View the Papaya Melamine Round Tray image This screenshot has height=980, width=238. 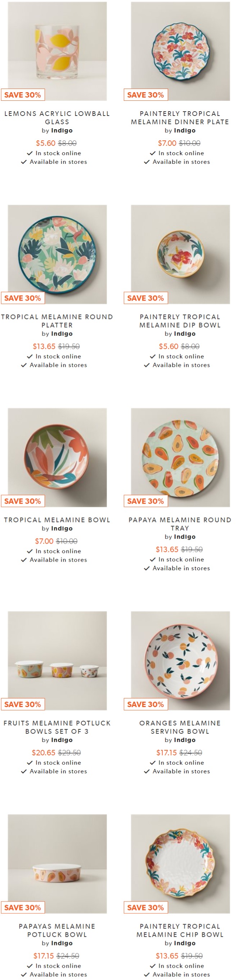coord(180,458)
